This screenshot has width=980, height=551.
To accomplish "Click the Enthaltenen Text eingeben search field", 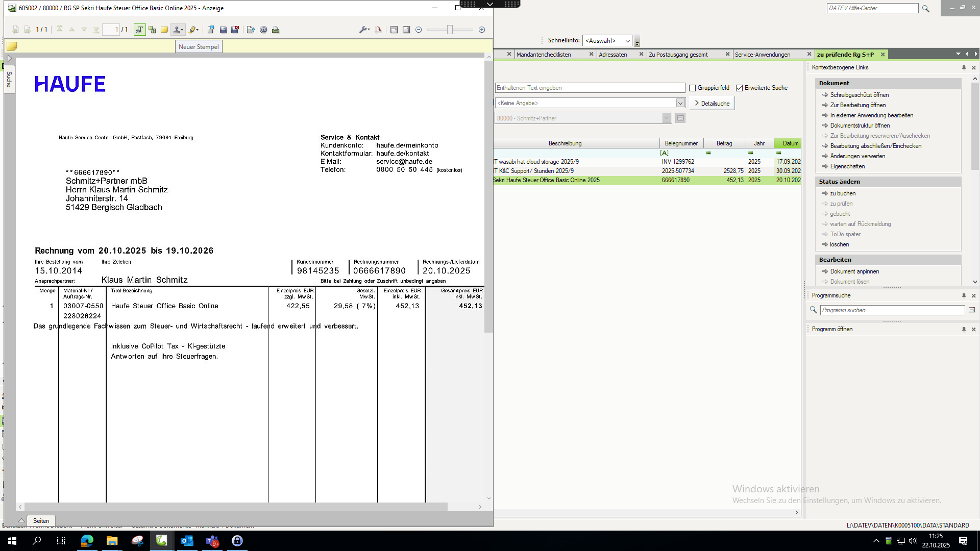I will point(590,88).
